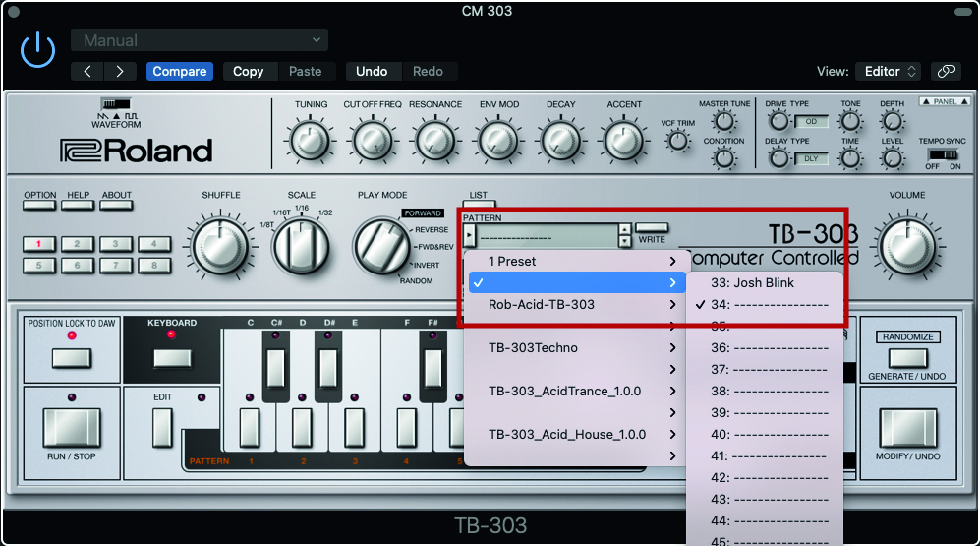Viewport: 980px width, 546px height.
Task: Select empty pattern slot 36
Action: pyautogui.click(x=764, y=347)
